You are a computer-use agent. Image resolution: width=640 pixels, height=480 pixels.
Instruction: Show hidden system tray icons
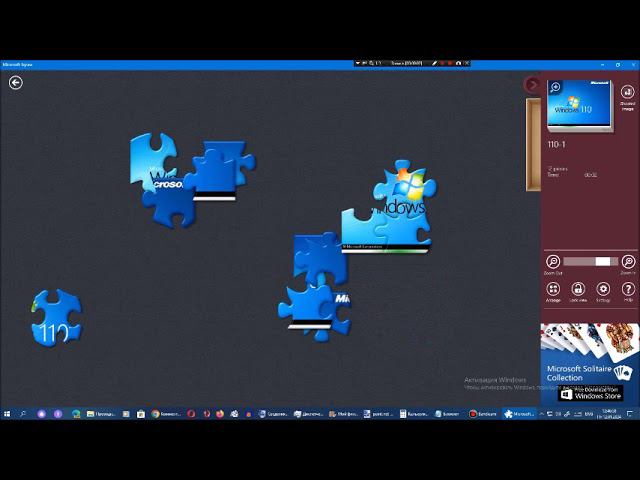[x=542, y=414]
